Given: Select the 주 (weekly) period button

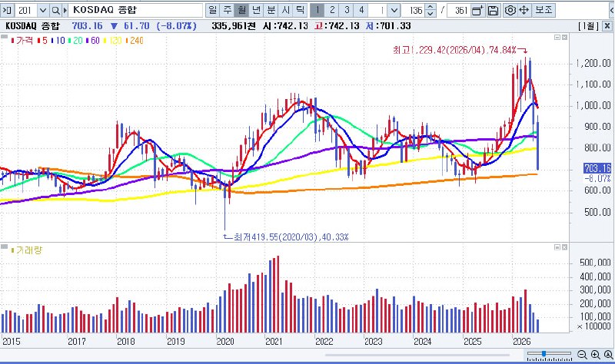Looking at the screenshot, I should coord(227,10).
